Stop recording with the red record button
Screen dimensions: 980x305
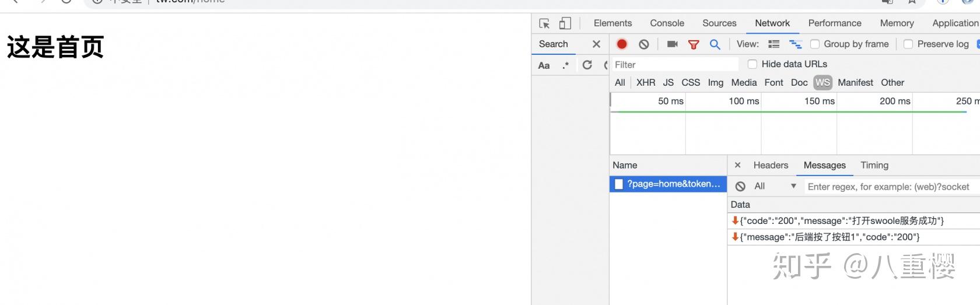tap(622, 44)
